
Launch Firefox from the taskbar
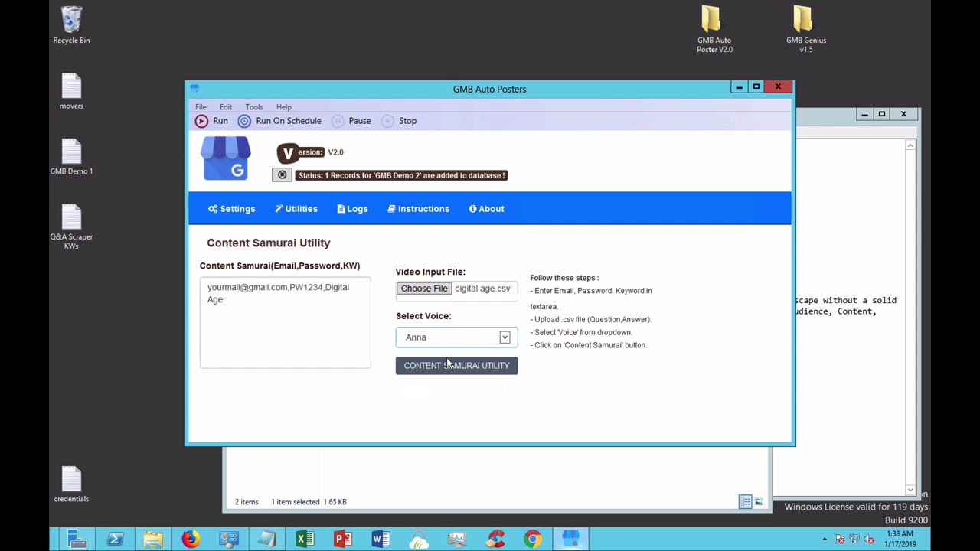pos(191,540)
